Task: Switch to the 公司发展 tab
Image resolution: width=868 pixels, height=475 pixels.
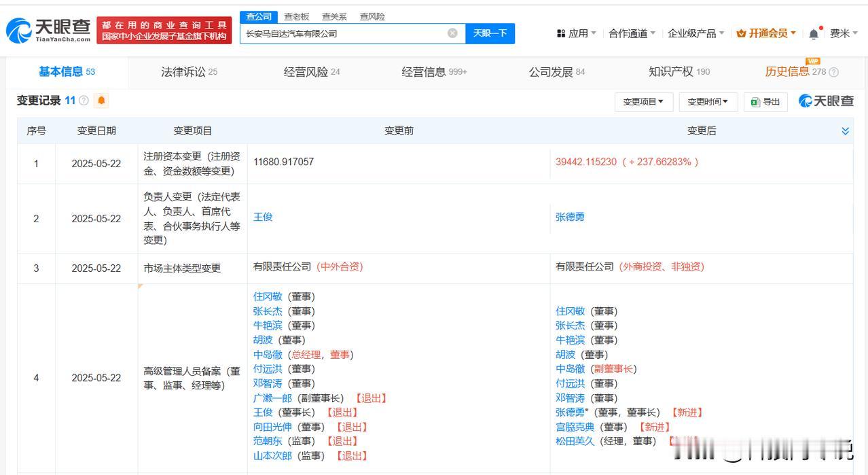Action: click(x=557, y=71)
